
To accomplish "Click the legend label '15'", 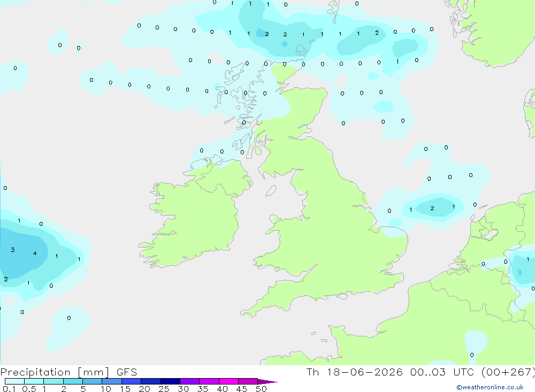I will pos(125,389).
